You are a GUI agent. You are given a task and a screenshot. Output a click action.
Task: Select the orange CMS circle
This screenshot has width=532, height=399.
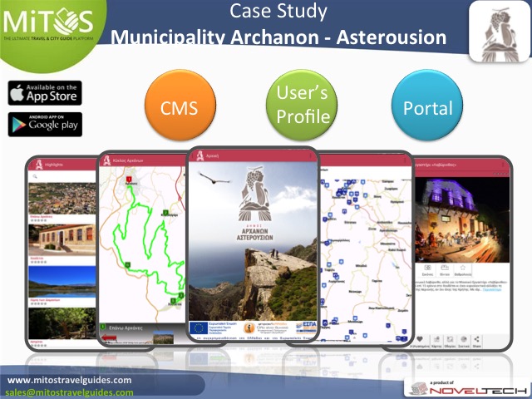coord(180,106)
